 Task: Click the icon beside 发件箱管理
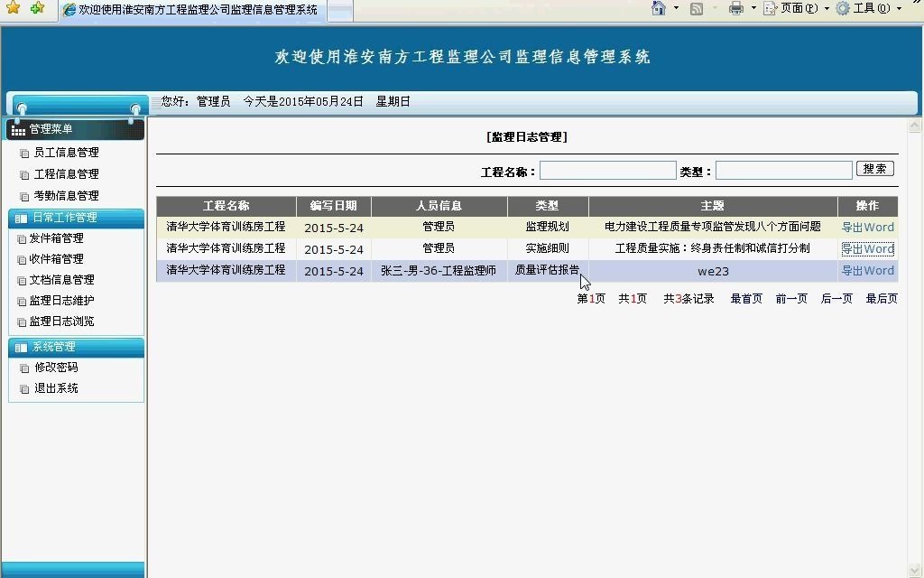pos(23,238)
